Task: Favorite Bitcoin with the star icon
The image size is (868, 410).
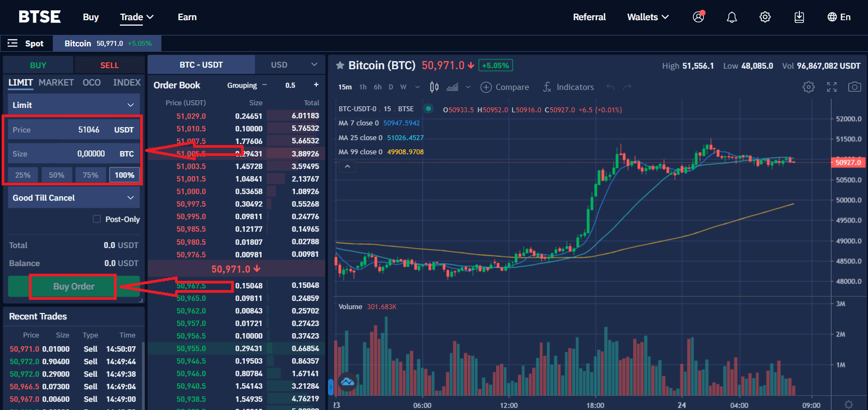Action: point(340,65)
